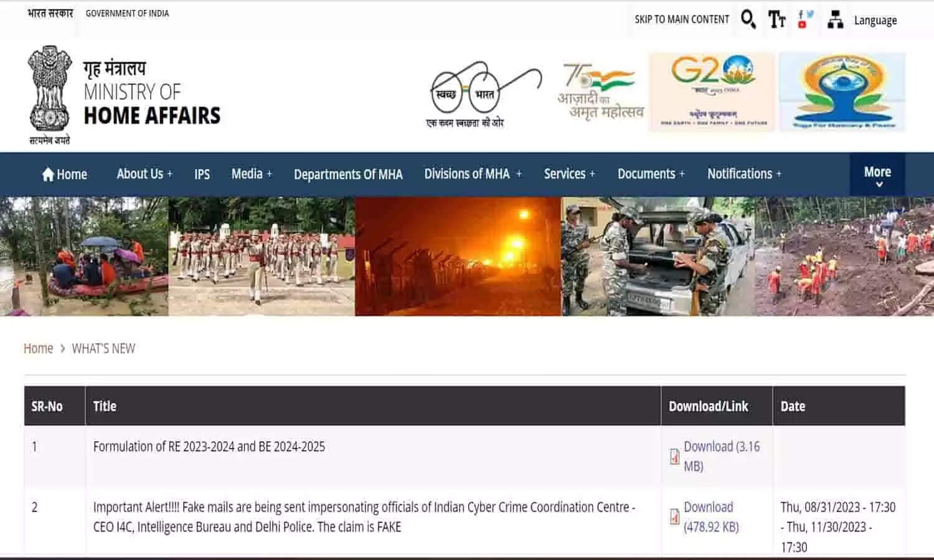This screenshot has height=560, width=934.
Task: Click the Swachh Bharat spectacles logo
Action: 484,93
